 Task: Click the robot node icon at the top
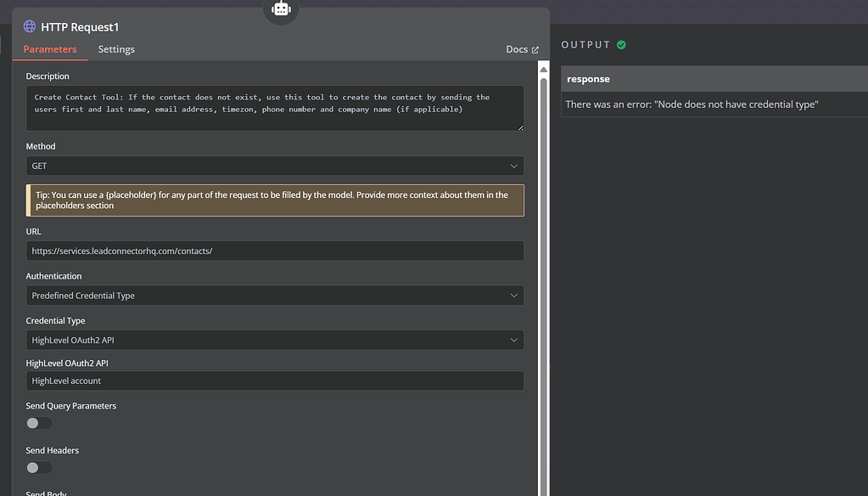tap(280, 8)
